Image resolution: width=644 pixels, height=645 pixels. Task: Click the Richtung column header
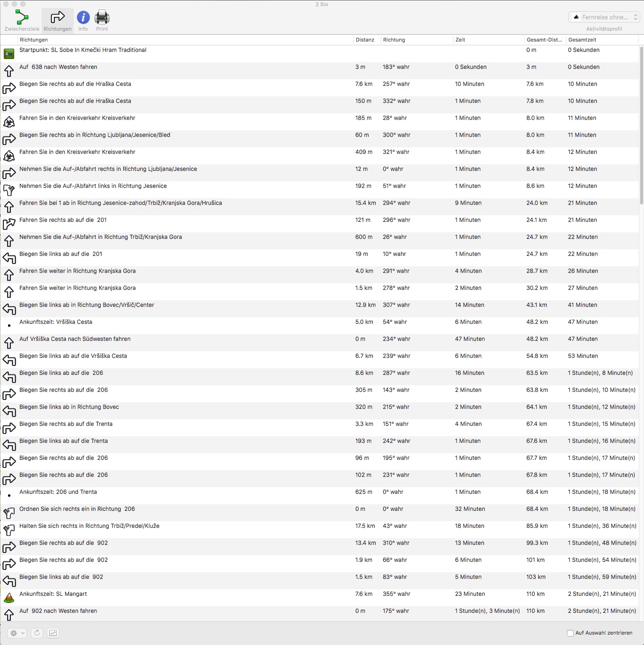394,40
